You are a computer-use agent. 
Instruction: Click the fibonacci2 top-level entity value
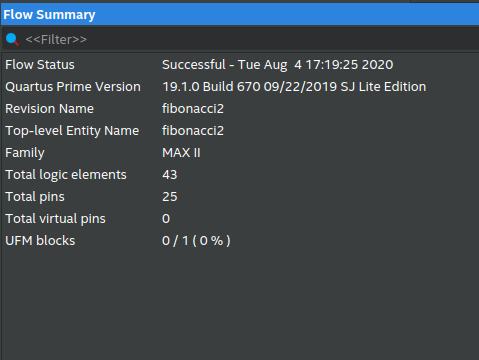pos(193,131)
